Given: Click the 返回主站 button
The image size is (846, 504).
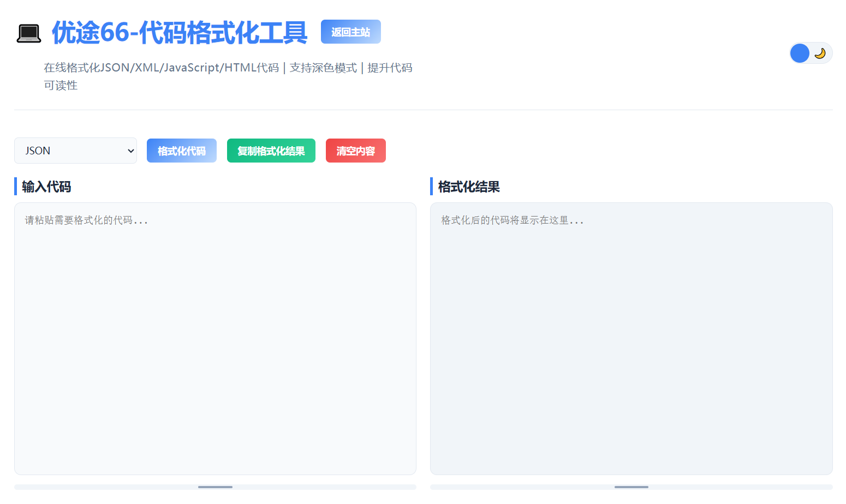Looking at the screenshot, I should [x=351, y=32].
